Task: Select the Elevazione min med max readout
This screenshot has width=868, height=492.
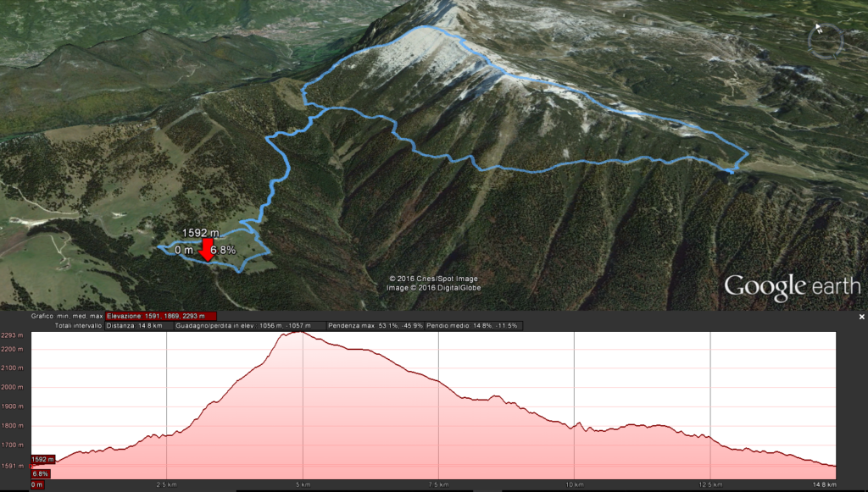Action: 160,316
